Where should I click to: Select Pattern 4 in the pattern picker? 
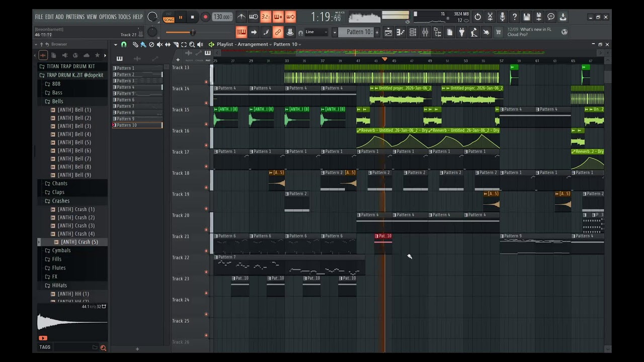click(137, 87)
